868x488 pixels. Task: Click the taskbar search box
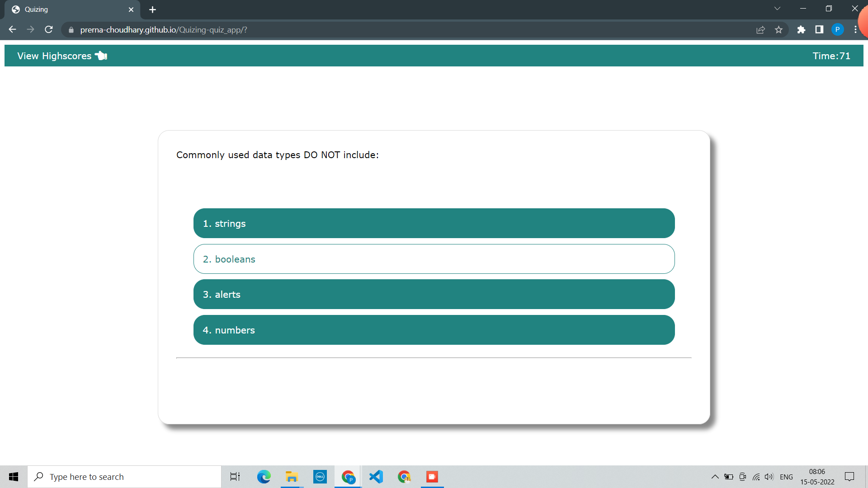124,477
